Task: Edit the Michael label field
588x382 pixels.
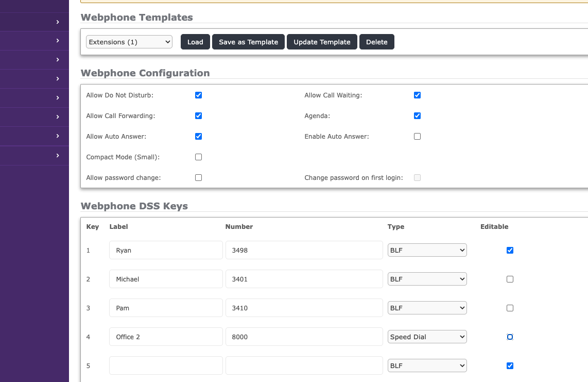Action: click(x=166, y=279)
